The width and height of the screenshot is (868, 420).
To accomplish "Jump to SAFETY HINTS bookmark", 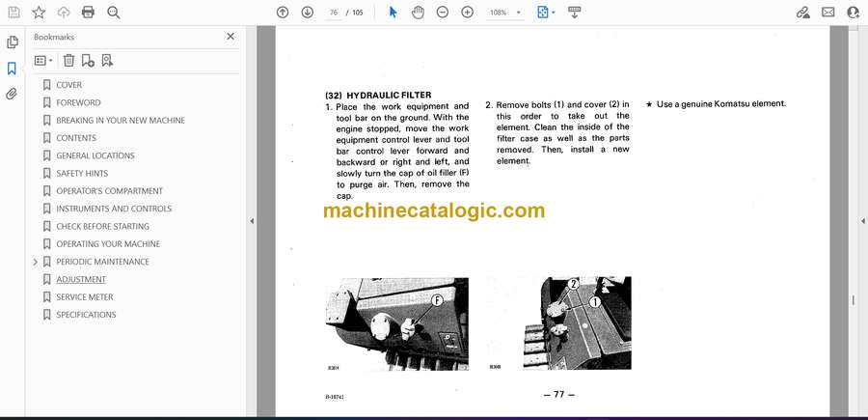I will [83, 174].
